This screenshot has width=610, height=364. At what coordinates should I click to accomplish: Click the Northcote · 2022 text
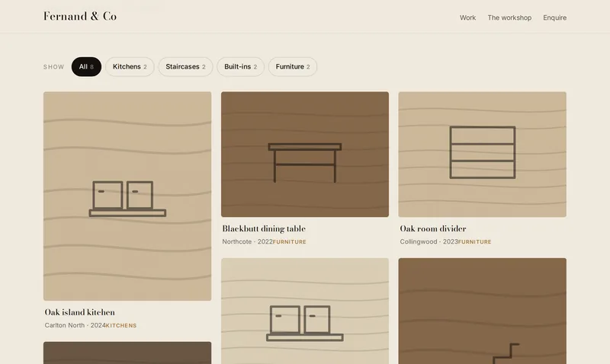coord(247,241)
